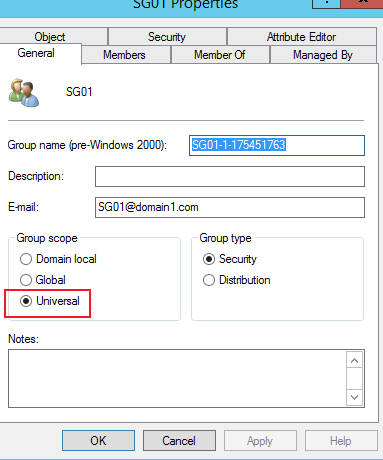Screen dimensions: 383x460
Task: Click the Cancel button
Action: pyautogui.click(x=179, y=441)
